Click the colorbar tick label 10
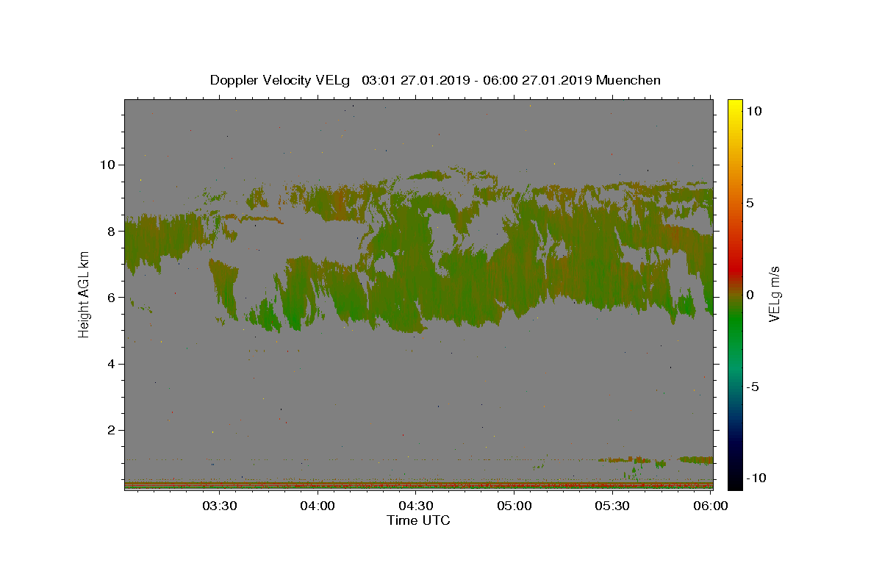Screen dimensions: 882x588 (754, 111)
